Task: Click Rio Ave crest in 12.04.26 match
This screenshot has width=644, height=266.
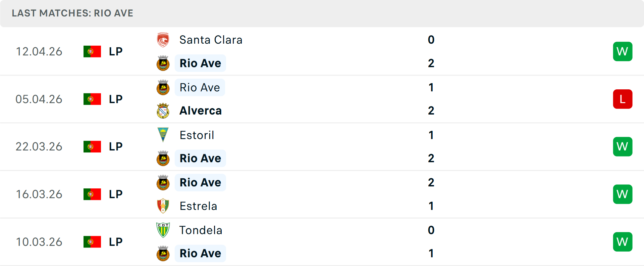Action: click(x=163, y=63)
